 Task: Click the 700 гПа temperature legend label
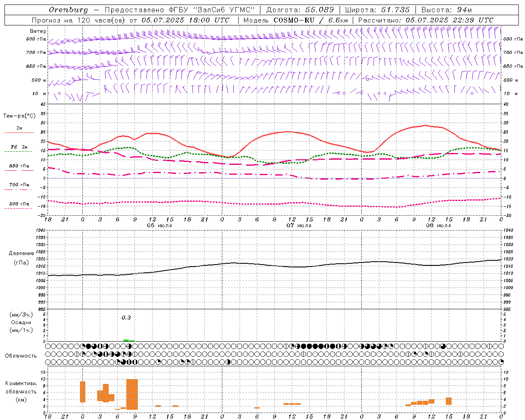[x=19, y=185]
